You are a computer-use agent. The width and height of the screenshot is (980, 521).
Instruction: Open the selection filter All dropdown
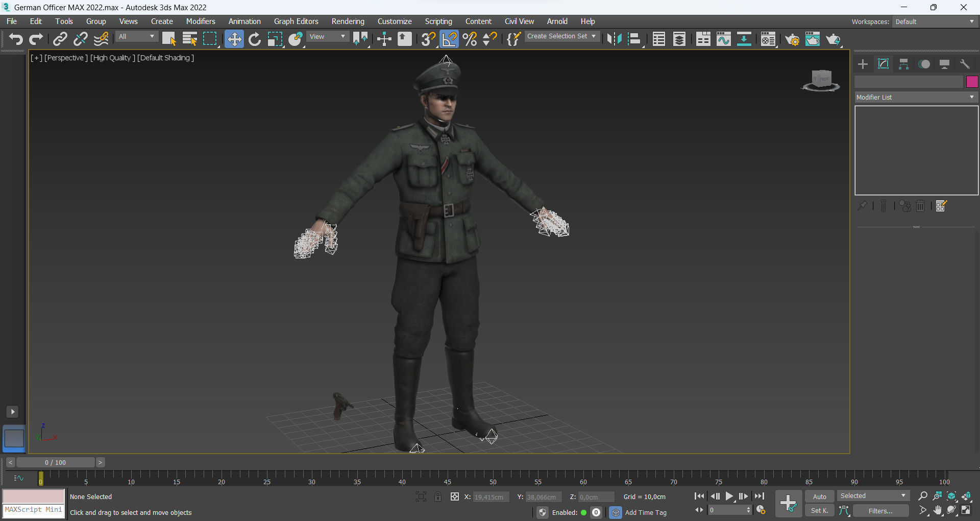click(x=136, y=37)
